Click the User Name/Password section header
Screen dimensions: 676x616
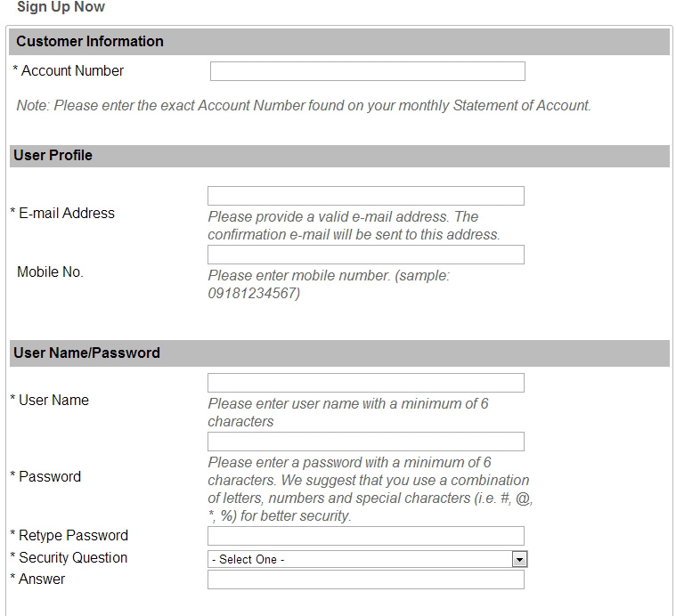(x=86, y=353)
